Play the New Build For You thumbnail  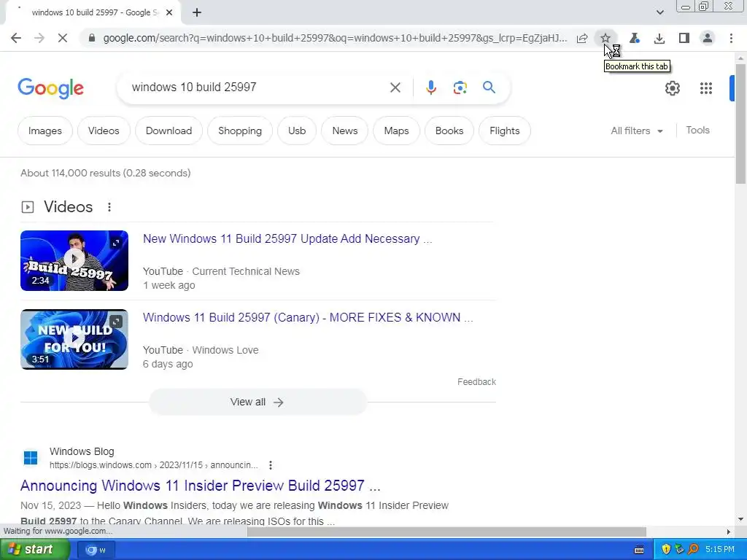(74, 339)
